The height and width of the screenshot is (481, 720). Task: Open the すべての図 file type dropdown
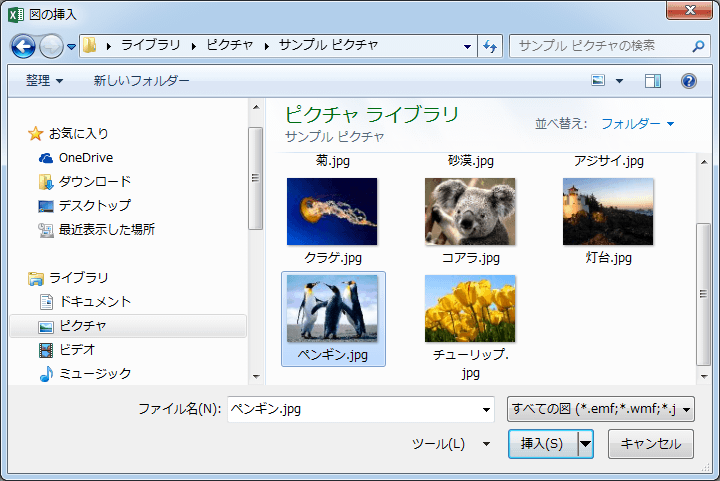click(x=601, y=409)
